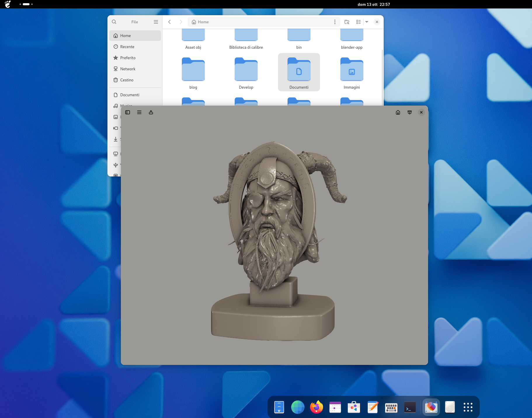The width and height of the screenshot is (532, 418).
Task: Click the GNOME activities foot logo
Action: (x=8, y=4)
